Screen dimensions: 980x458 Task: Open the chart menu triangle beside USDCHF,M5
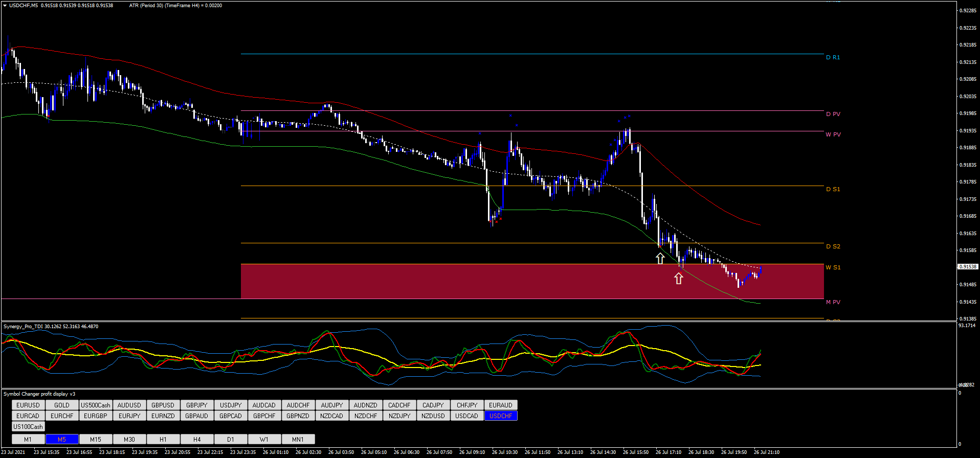(x=5, y=6)
